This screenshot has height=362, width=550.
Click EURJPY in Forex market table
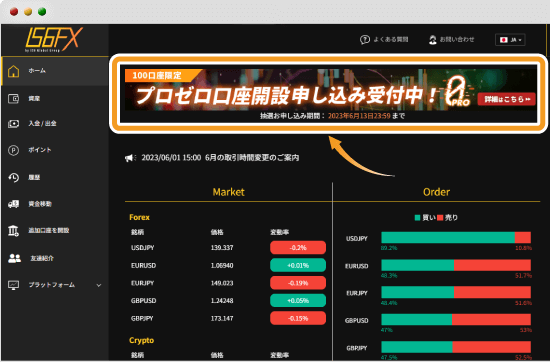point(142,283)
